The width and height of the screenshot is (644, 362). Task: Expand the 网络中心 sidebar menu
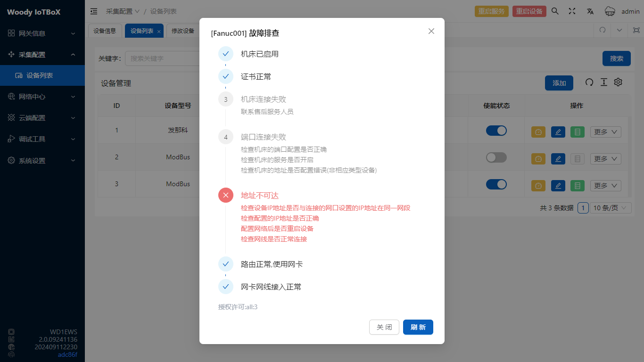point(42,97)
